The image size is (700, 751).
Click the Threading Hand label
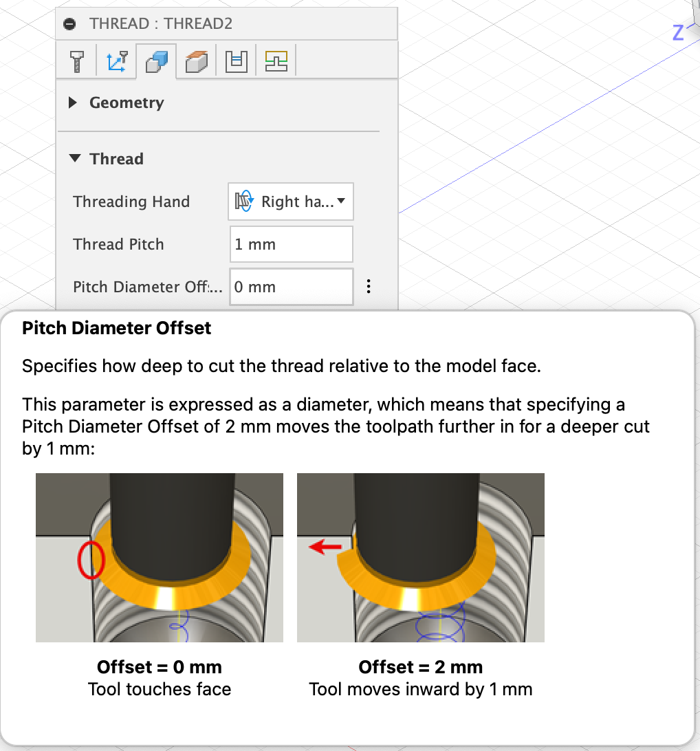pos(131,202)
